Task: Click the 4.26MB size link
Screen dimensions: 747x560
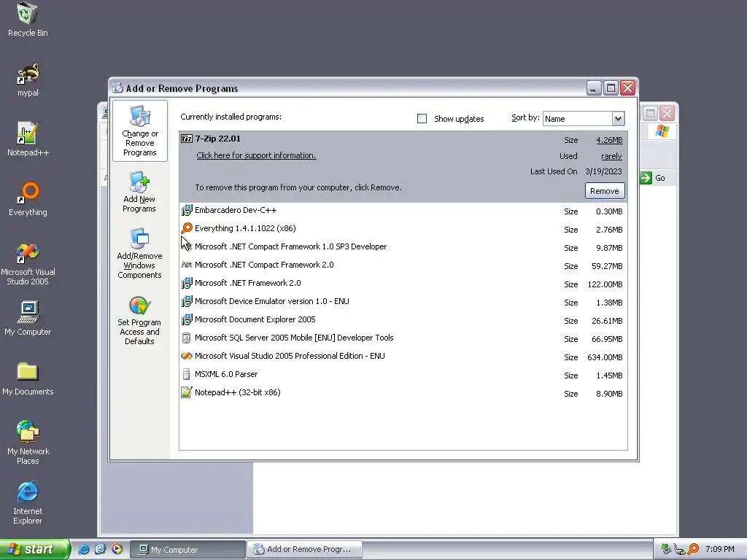Action: coord(609,140)
